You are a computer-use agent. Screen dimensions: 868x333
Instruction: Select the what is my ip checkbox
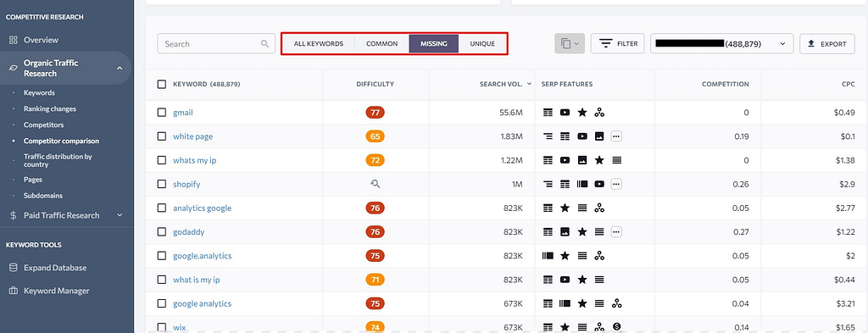click(162, 280)
